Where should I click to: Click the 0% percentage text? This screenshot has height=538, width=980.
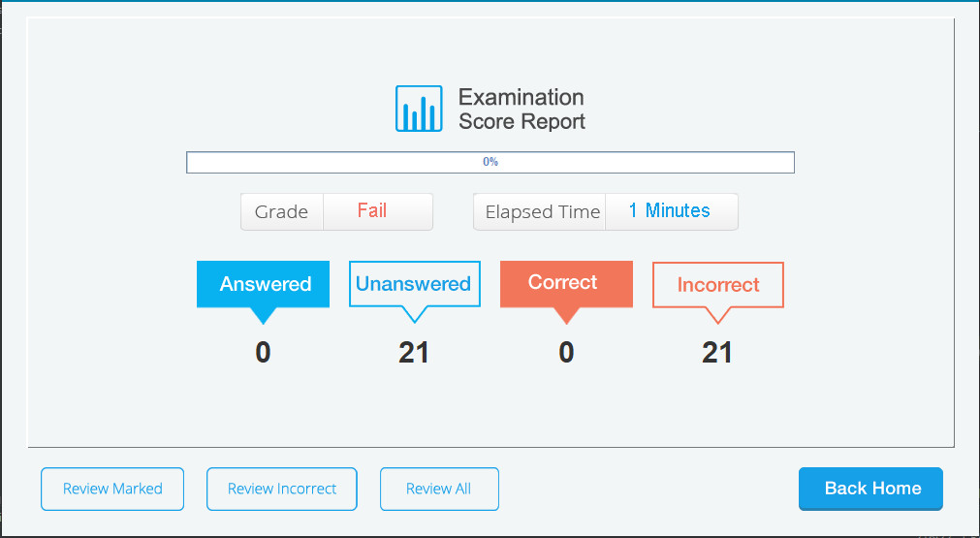pos(490,162)
